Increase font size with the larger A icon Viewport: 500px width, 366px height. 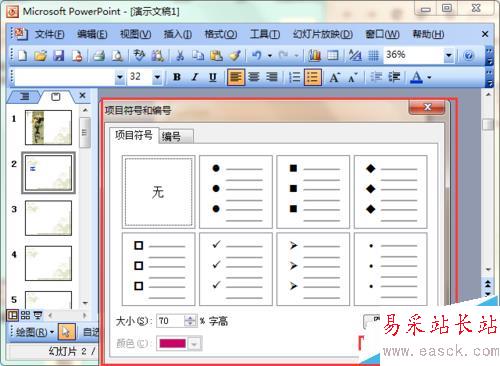click(x=334, y=77)
